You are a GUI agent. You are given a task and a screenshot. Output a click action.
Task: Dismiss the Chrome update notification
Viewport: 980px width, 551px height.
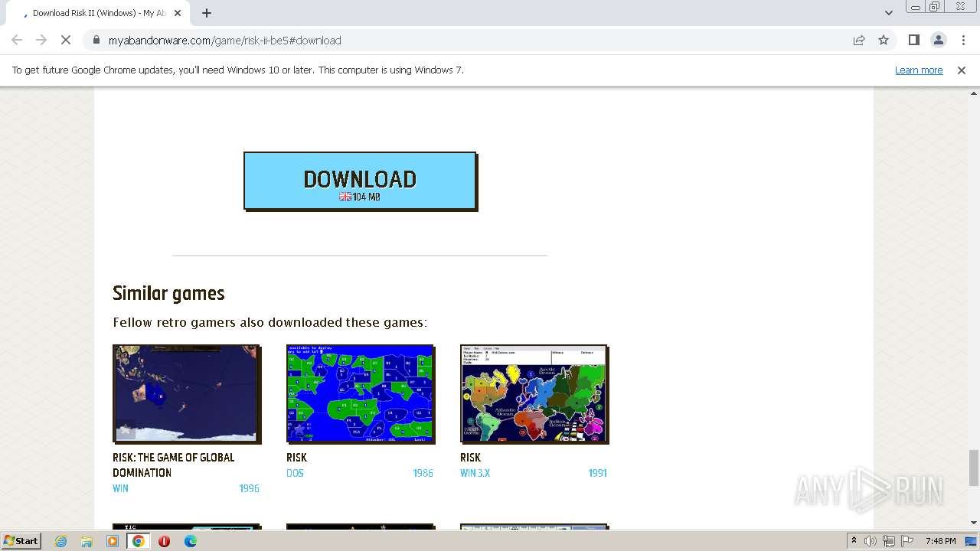coord(962,70)
